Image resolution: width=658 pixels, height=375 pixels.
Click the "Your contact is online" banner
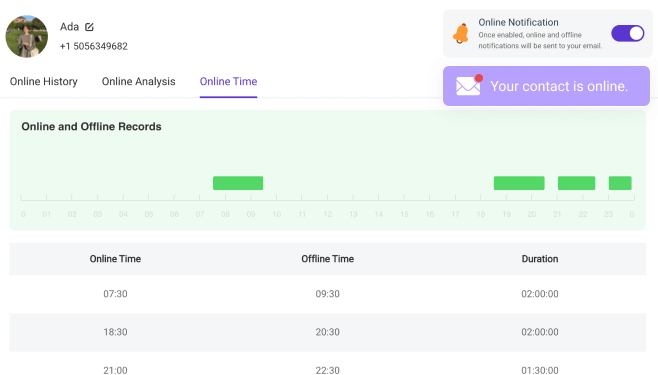click(x=546, y=86)
